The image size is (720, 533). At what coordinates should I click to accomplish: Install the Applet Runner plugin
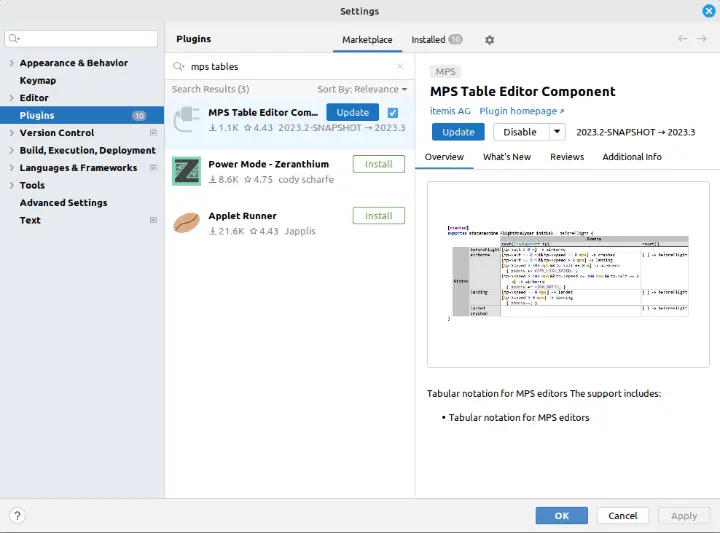(379, 216)
